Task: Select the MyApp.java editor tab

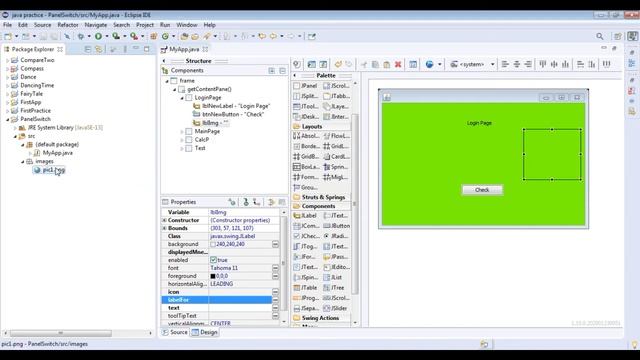Action: (184, 49)
